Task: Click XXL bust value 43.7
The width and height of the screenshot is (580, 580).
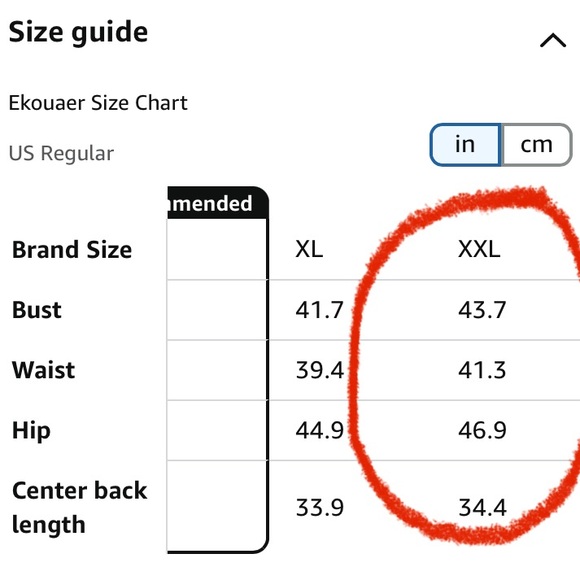Action: 482,310
